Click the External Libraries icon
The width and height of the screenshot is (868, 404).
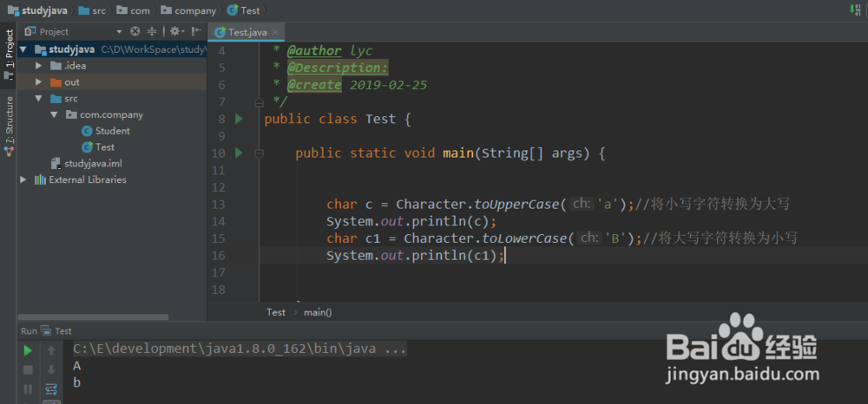coord(41,179)
